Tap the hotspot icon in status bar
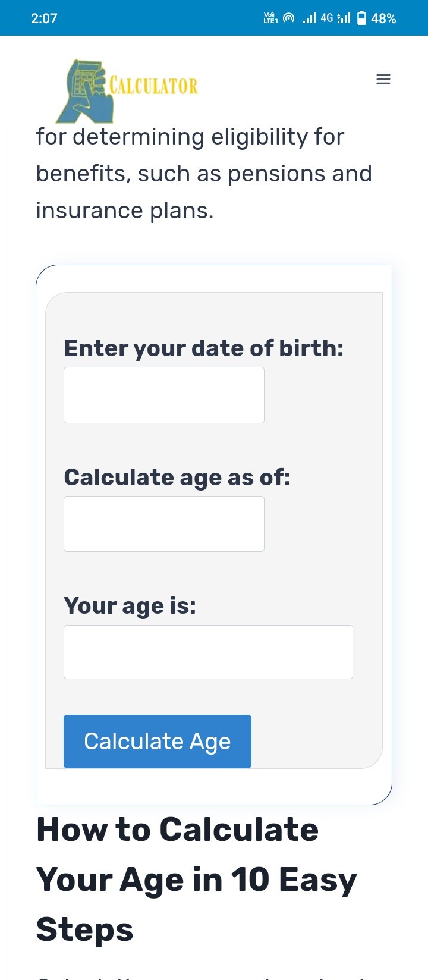 (288, 18)
